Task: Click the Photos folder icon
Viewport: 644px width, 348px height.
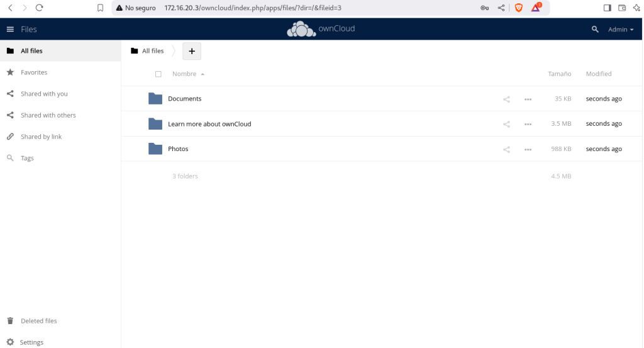Action: [x=155, y=149]
